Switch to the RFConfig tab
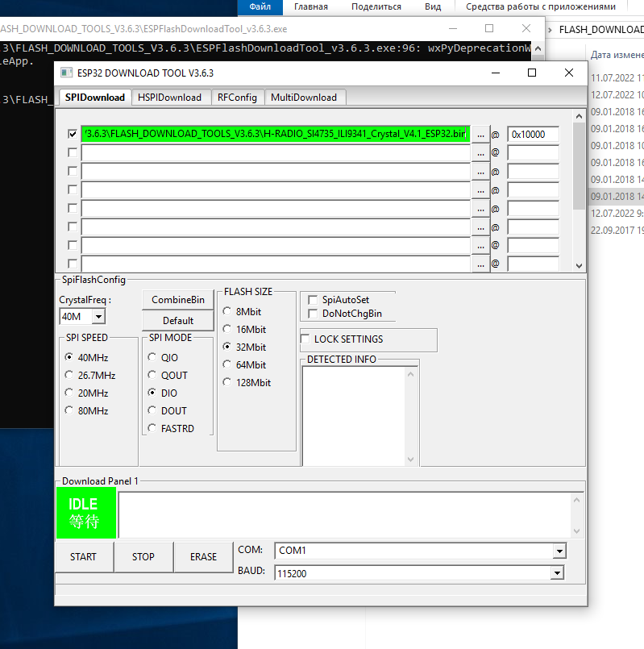644x649 pixels. pyautogui.click(x=237, y=98)
